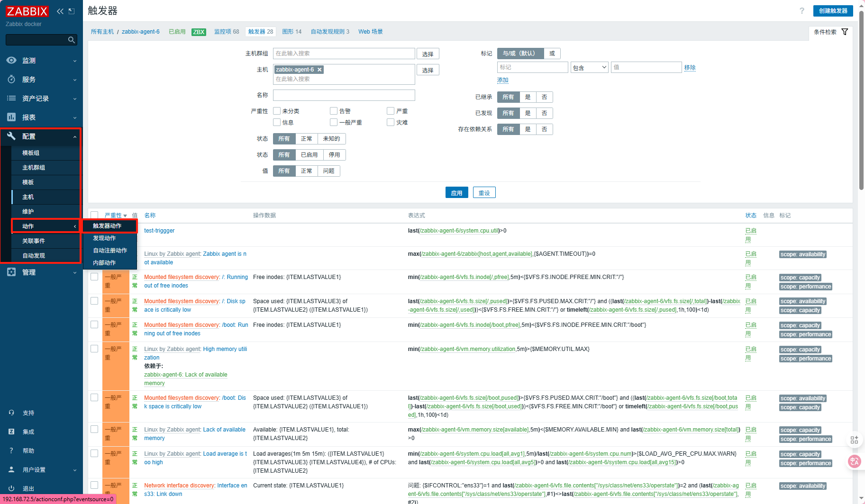Click the page vertical scrollbar
The image size is (865, 504).
(x=861, y=99)
